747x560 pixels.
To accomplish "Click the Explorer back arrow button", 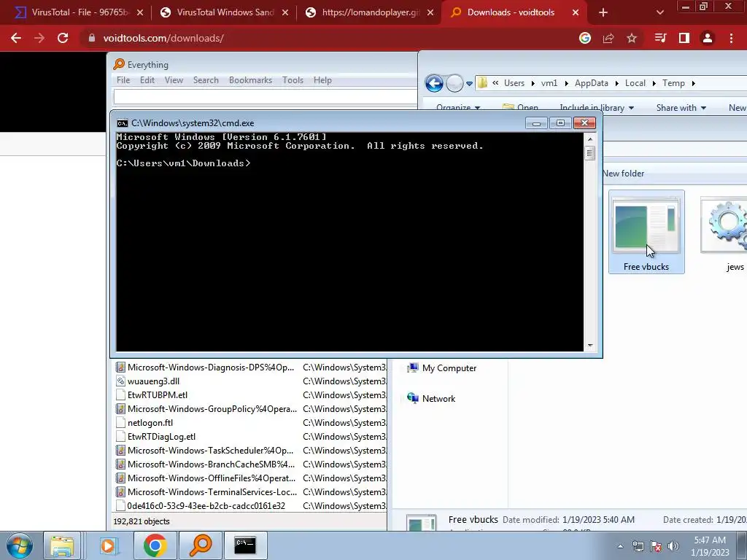I will 434,83.
